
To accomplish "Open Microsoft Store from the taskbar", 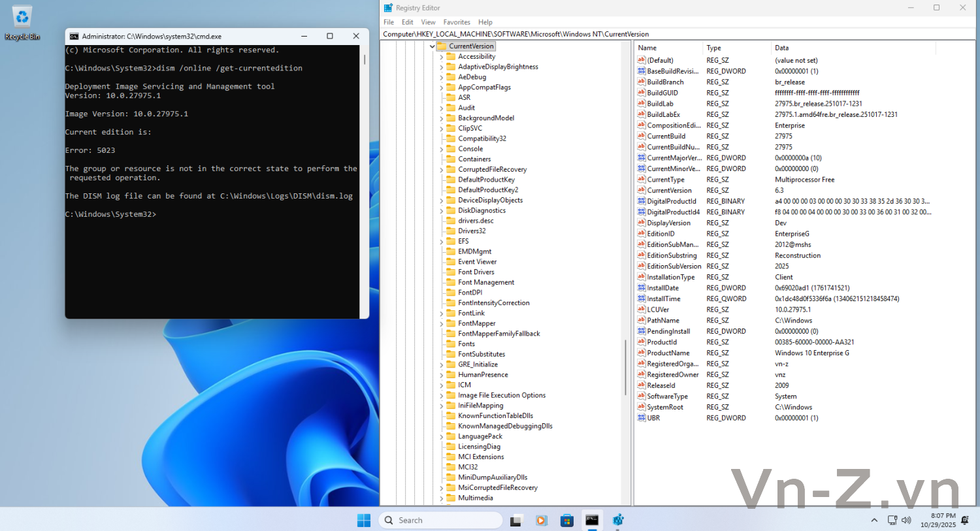I will pyautogui.click(x=566, y=521).
